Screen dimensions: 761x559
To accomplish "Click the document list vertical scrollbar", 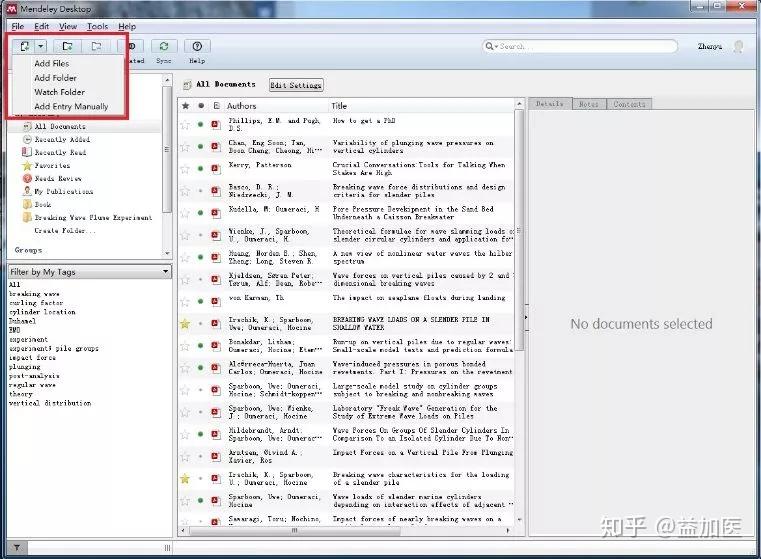I will (x=519, y=228).
